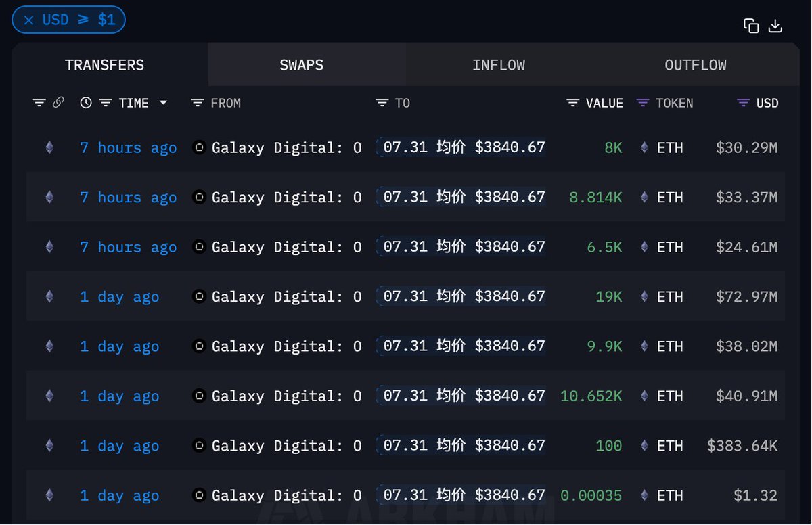Screen dimensions: 812x525
Task: Click ETH token icon in 6.5K row
Action: point(644,247)
